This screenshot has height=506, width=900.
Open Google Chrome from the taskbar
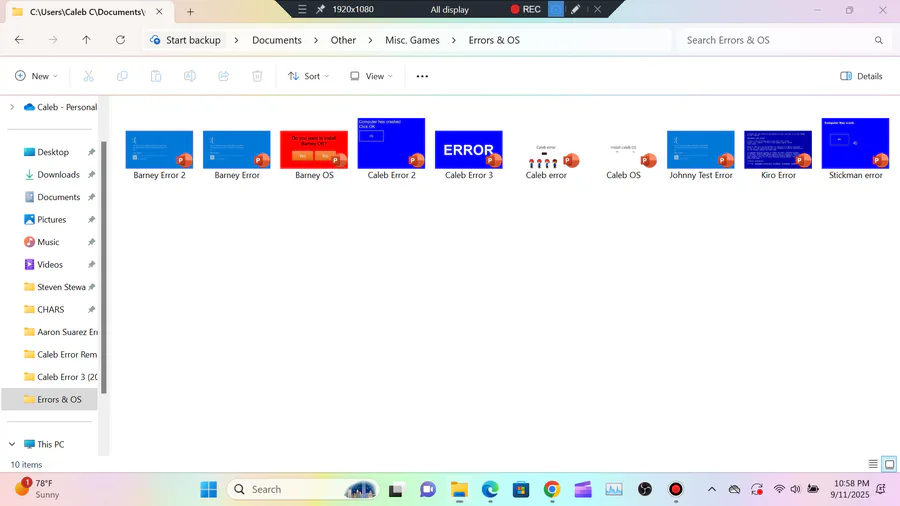[x=552, y=489]
